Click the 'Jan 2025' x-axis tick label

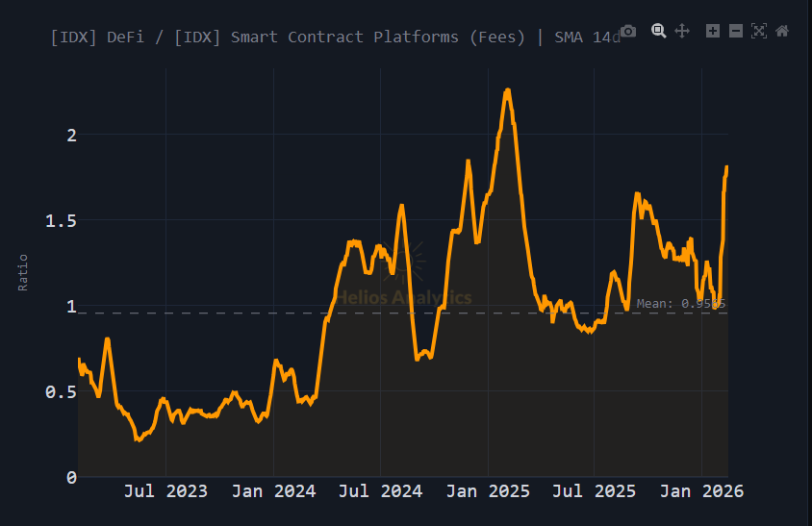[489, 491]
